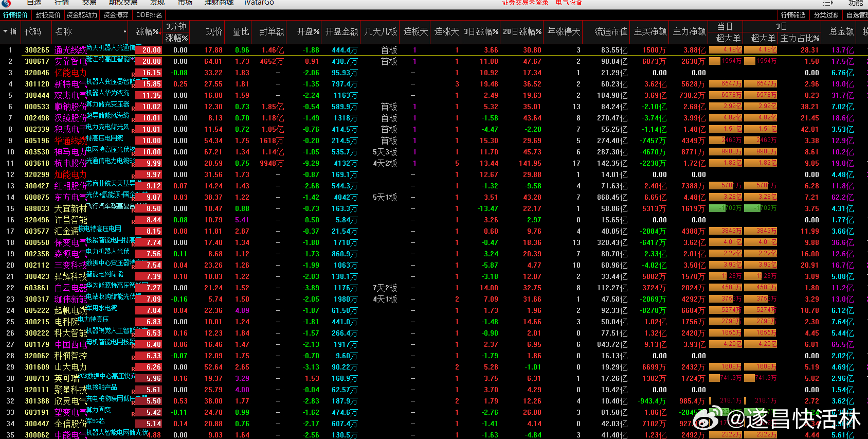Viewport: 868px width, 439px height.
Task: Open the 功能 menu at top-right
Action: pos(856,3)
